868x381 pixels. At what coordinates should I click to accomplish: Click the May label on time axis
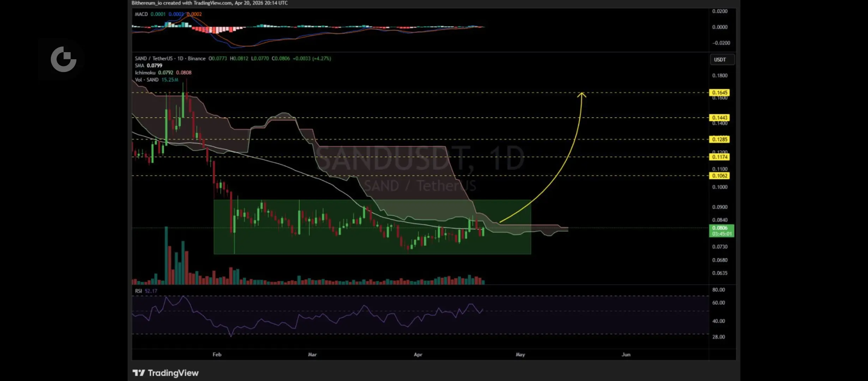click(x=520, y=355)
